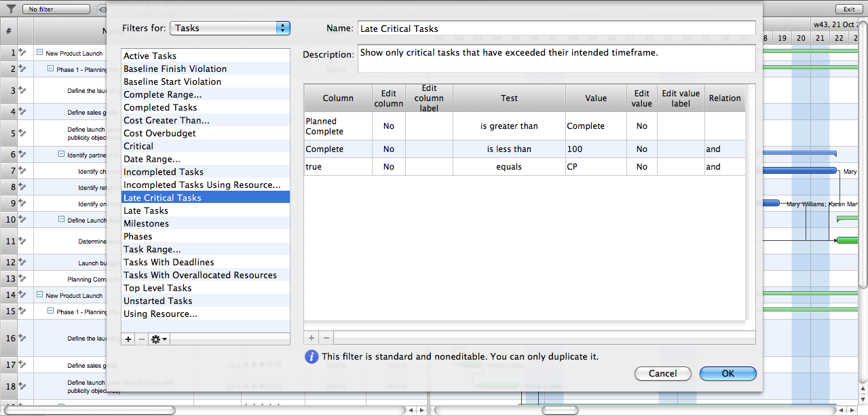Screen dimensions: 868x416
Task: Click the 'equals' test cell
Action: click(509, 167)
